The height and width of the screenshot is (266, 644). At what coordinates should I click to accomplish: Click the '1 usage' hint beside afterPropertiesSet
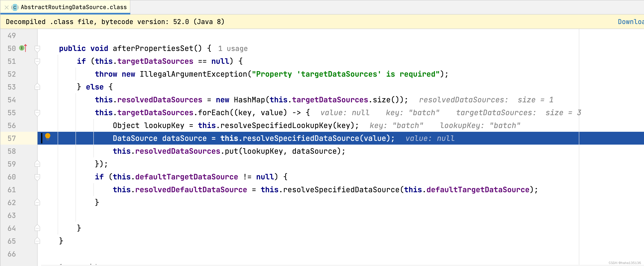click(233, 49)
